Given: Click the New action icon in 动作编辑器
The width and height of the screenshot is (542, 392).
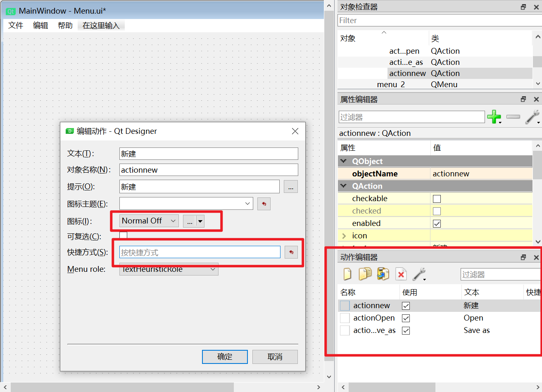Looking at the screenshot, I should 347,274.
